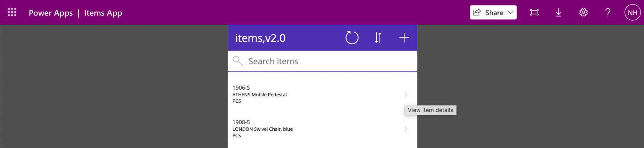Click the Items App title
This screenshot has width=644, height=148.
[103, 13]
